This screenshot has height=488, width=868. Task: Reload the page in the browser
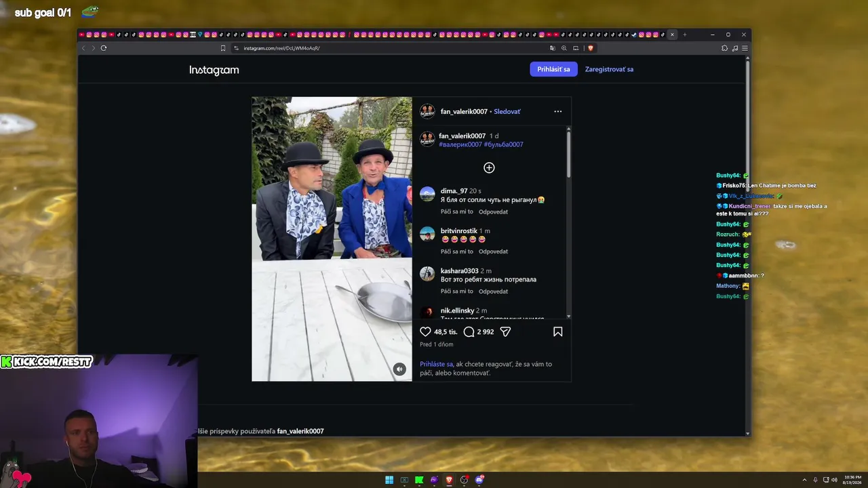coord(104,48)
